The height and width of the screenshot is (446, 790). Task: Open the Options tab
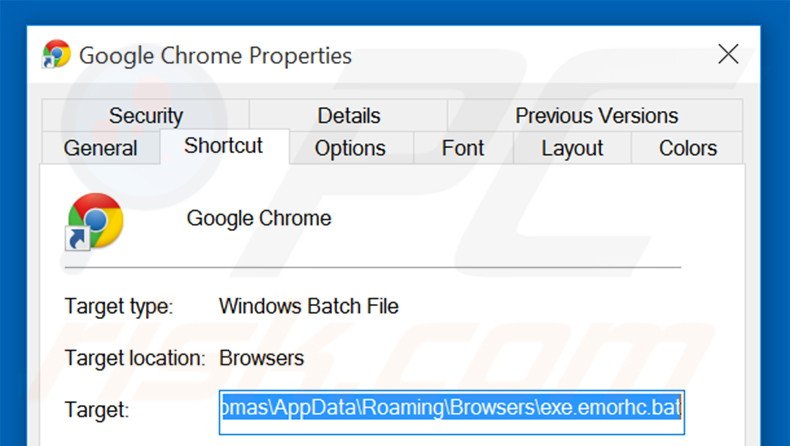coord(350,149)
